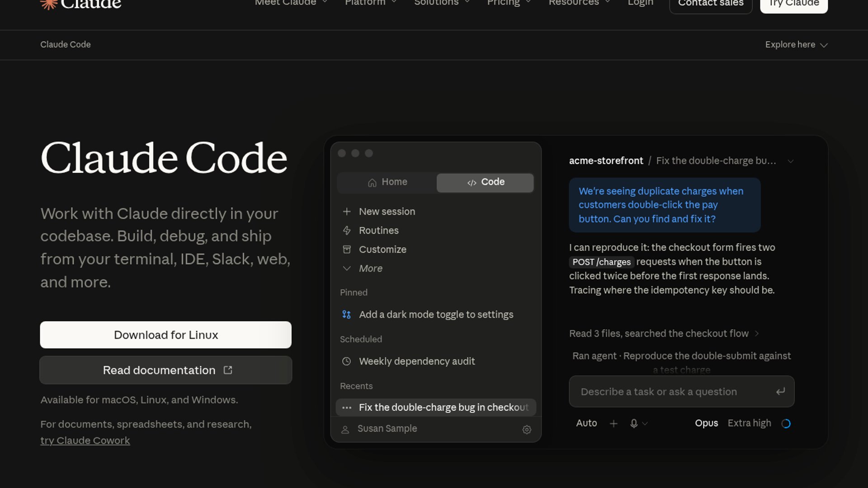Click the user avatar icon beside Susan Sample

click(x=345, y=429)
